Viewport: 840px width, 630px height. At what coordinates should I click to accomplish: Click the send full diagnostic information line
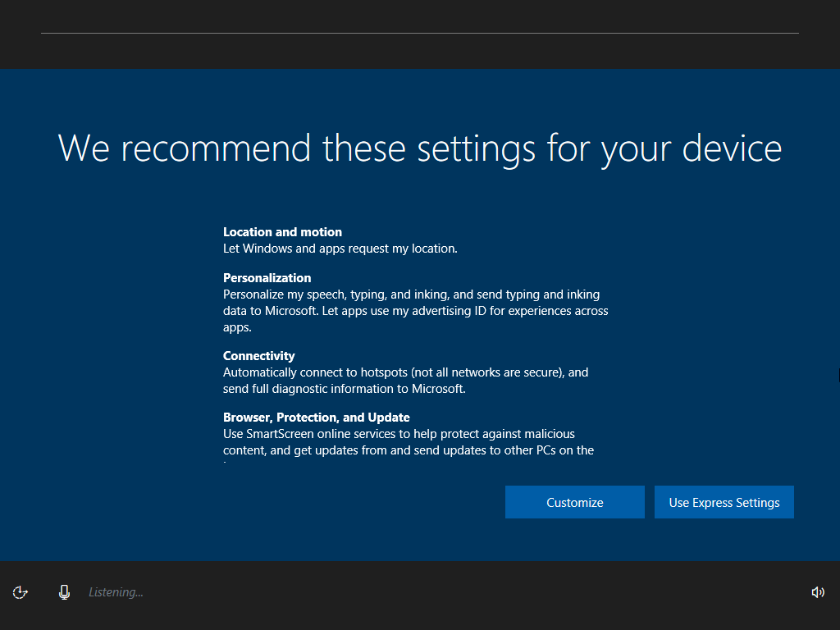click(344, 389)
